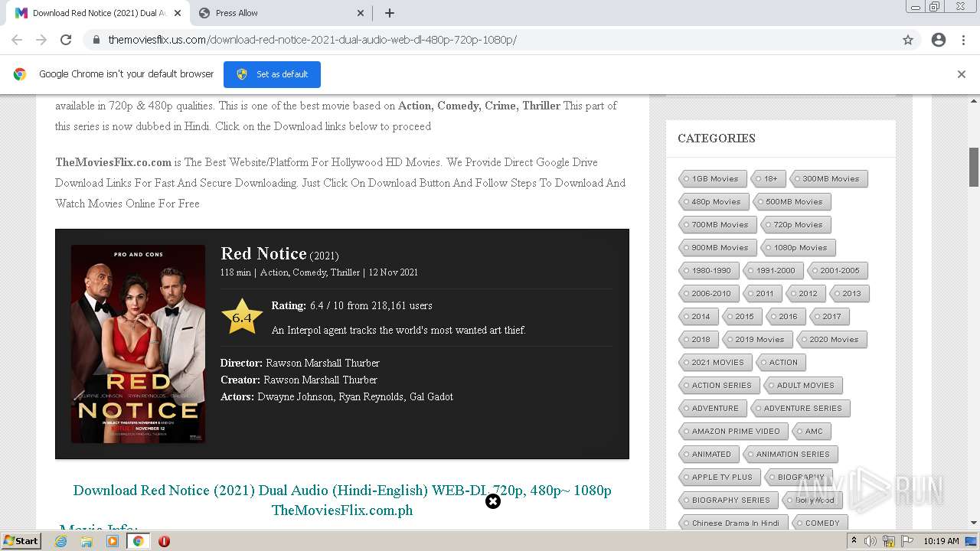Open the ANIMATION SERIES tag
The image size is (980, 551).
coord(791,455)
